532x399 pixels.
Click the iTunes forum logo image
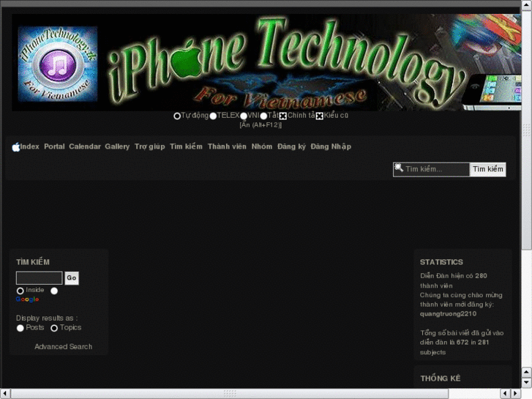point(58,64)
